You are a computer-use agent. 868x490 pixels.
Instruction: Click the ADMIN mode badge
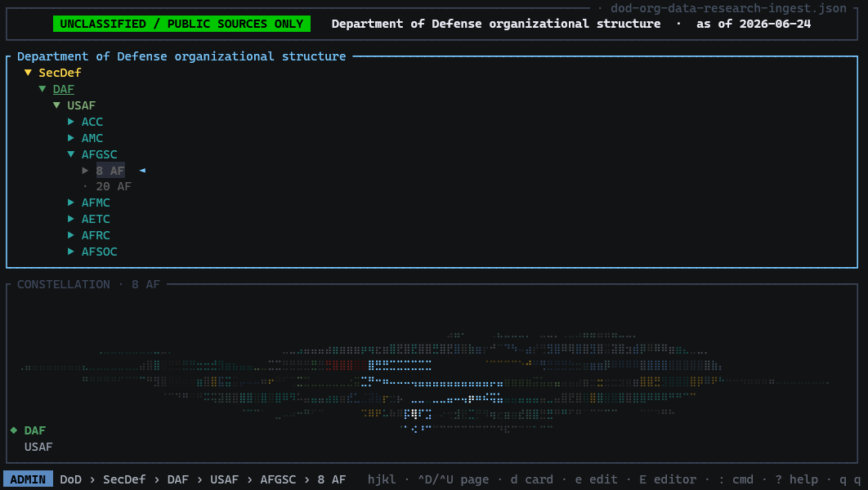(29, 479)
